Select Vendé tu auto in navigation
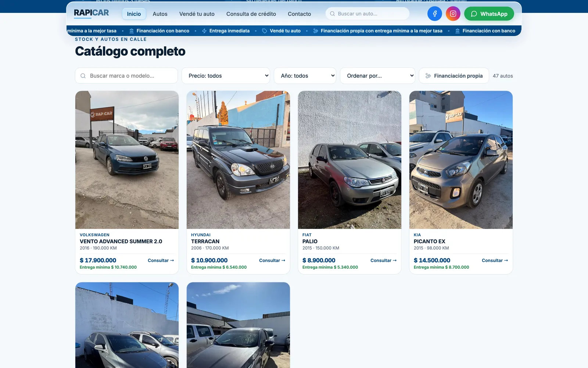The width and height of the screenshot is (588, 368). point(197,14)
